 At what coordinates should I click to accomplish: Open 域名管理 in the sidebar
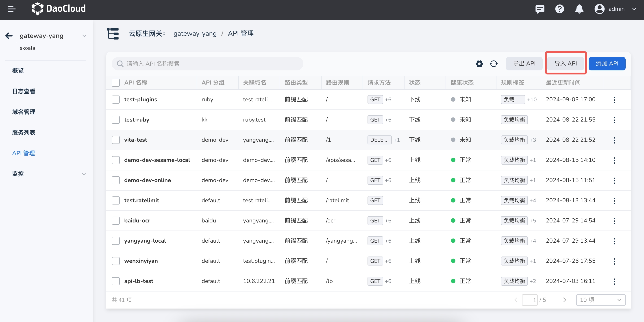click(x=24, y=112)
